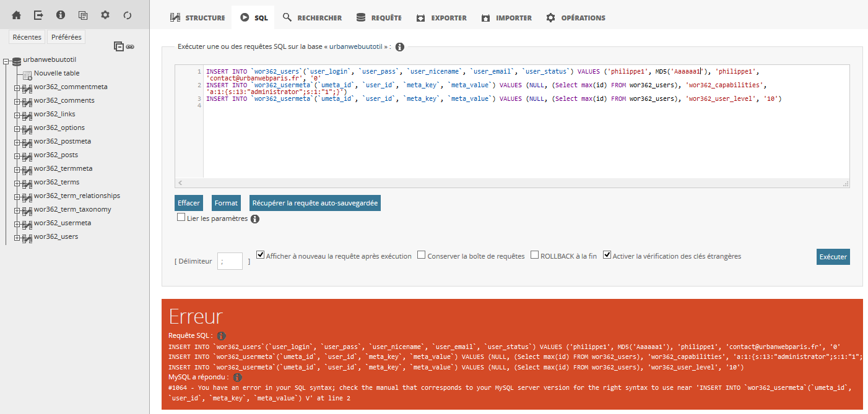Viewport: 868px width, 414px height.
Task: Toggle ROLLBACK à la fin checkbox
Action: (x=534, y=255)
